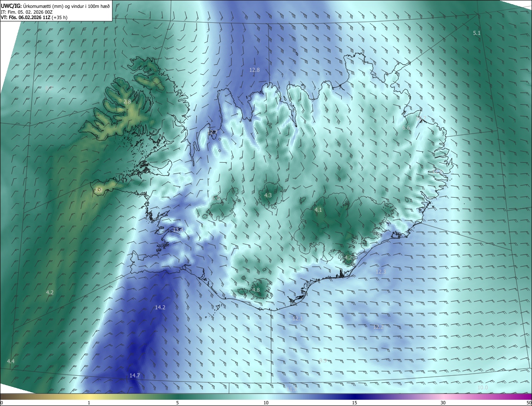Click the map value label 14.7
The image size is (532, 406).
coord(135,376)
